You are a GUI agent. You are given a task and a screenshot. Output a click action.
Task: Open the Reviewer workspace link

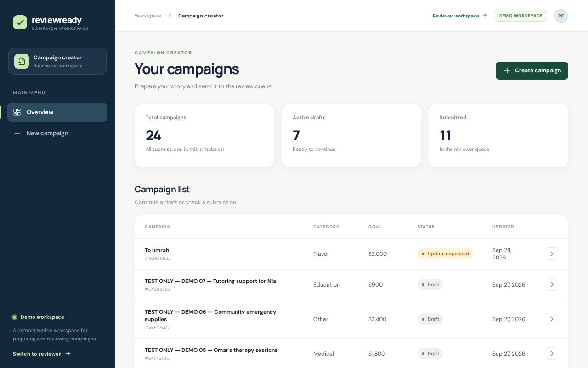tap(460, 16)
